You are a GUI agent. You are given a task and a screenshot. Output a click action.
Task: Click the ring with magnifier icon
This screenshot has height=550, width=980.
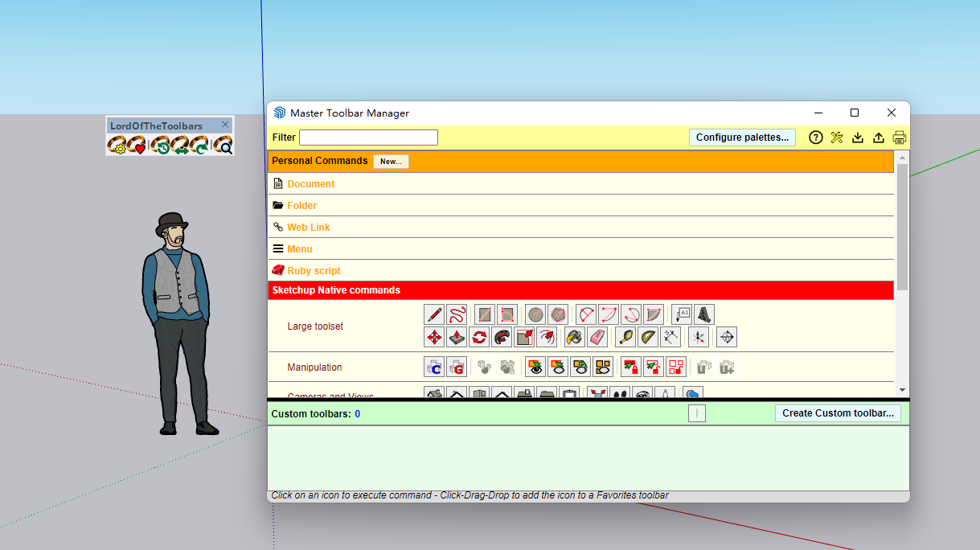[223, 146]
